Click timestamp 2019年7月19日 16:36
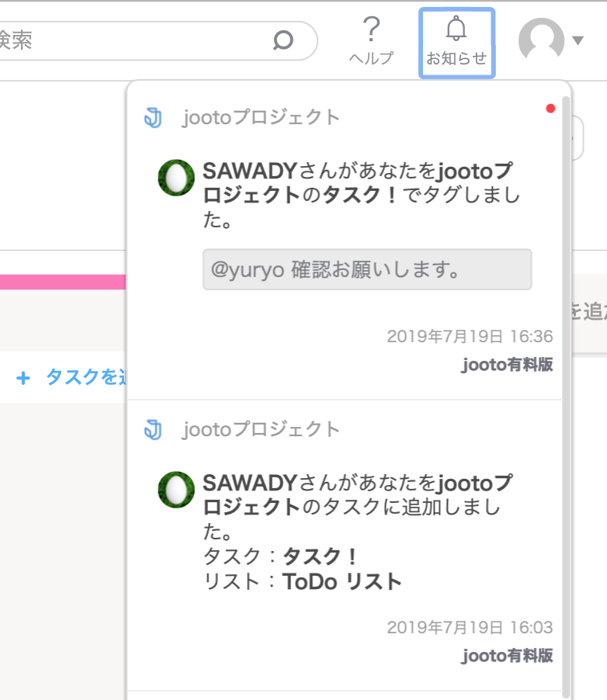This screenshot has height=700, width=607. pyautogui.click(x=470, y=337)
